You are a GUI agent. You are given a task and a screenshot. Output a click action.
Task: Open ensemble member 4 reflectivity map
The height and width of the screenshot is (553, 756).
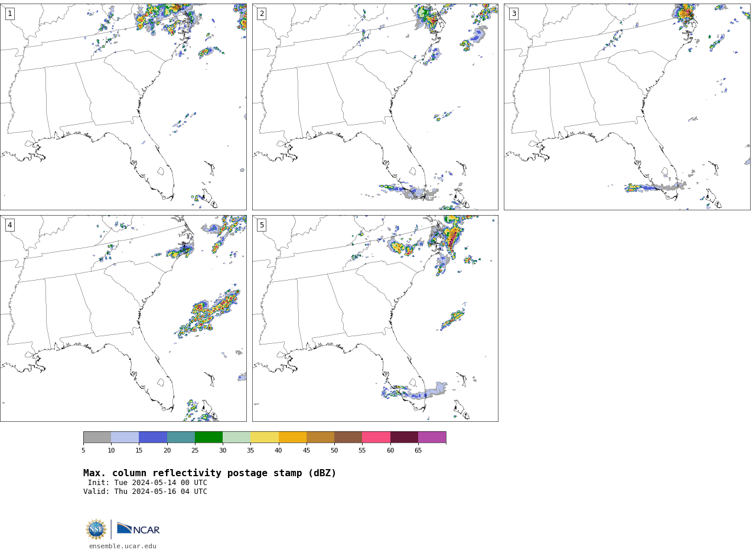point(123,318)
